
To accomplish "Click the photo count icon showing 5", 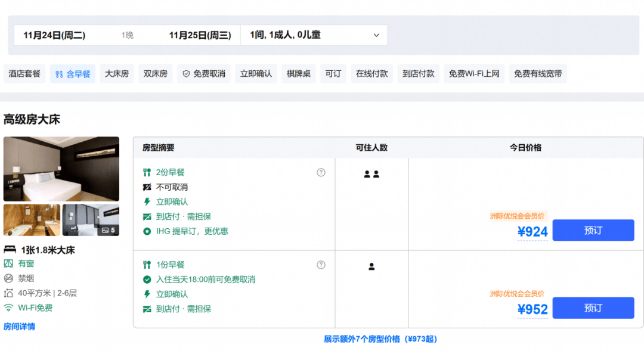I will pyautogui.click(x=105, y=230).
